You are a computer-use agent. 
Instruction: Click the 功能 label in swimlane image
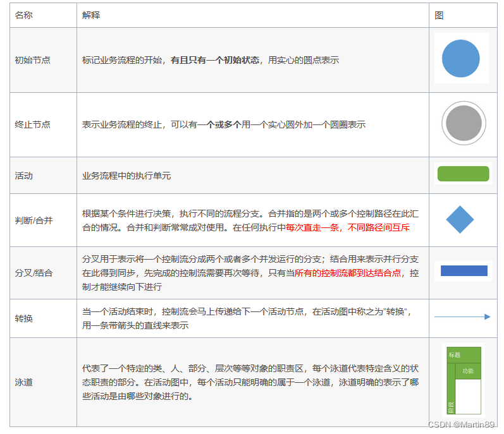(468, 371)
